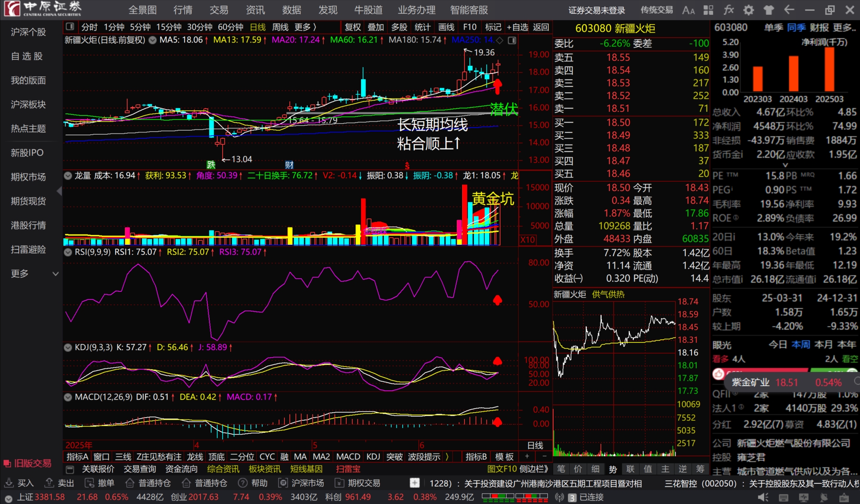Open the keyboard icon in status bar
Image resolution: width=860 pixels, height=504 pixels.
point(783,497)
